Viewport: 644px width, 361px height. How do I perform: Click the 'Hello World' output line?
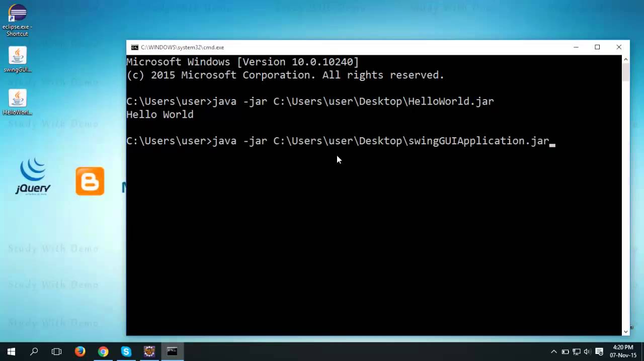coord(160,115)
